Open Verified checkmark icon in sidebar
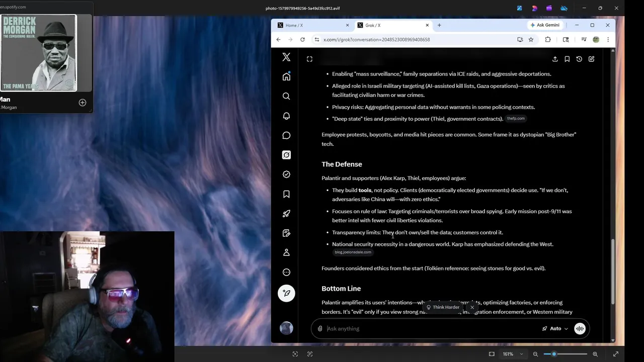This screenshot has height=362, width=644. [286, 174]
